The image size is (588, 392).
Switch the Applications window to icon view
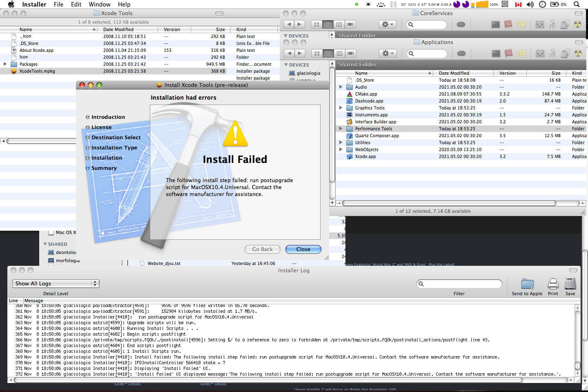pyautogui.click(x=317, y=53)
